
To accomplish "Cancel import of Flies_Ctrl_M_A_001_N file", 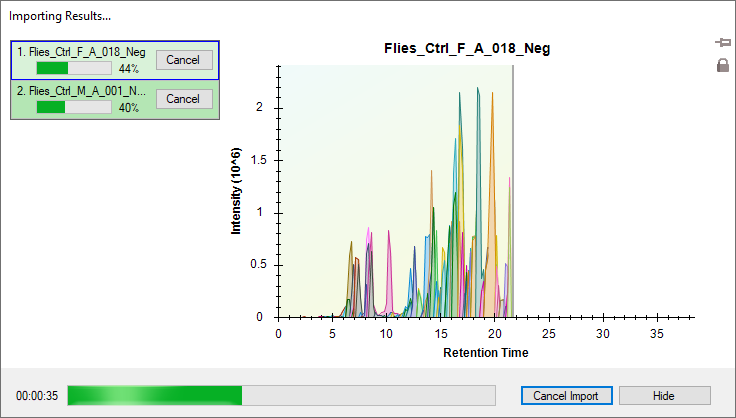I will [184, 99].
